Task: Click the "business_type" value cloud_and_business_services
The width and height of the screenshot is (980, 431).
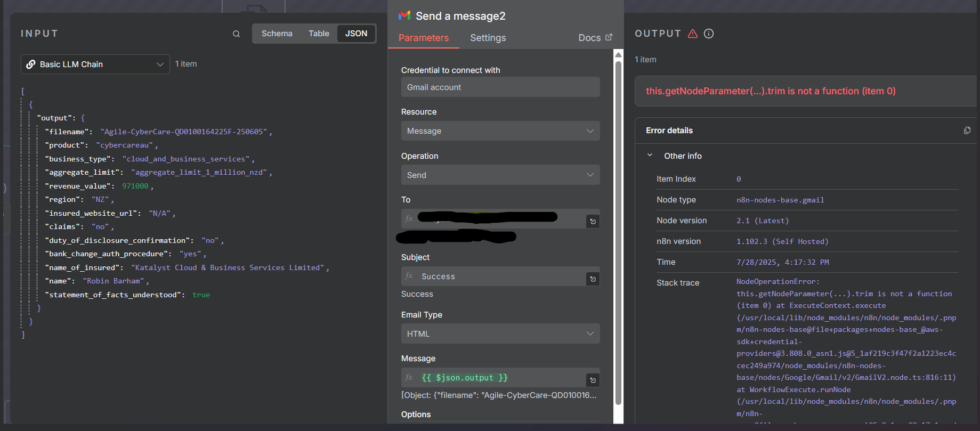Action: click(x=186, y=159)
